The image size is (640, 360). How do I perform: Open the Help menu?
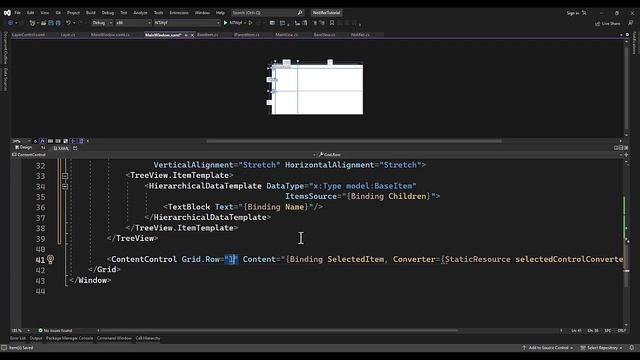tap(220, 13)
